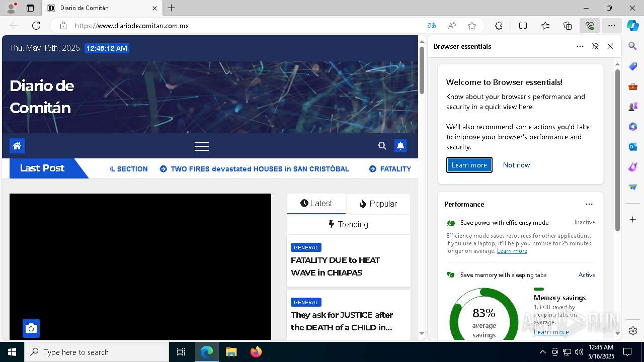Screen dimensions: 644x362
Task: Open Browser essentials more options
Action: [580, 46]
